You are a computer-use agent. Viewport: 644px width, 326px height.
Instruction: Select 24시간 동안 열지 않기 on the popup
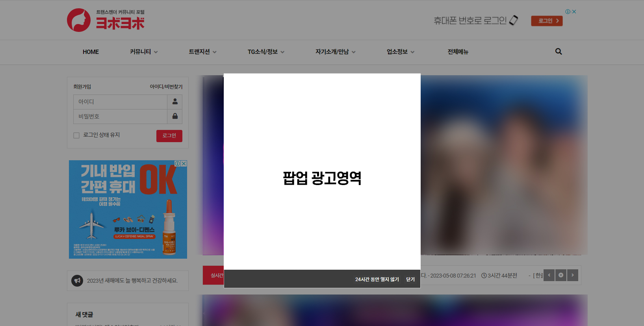[x=377, y=279]
